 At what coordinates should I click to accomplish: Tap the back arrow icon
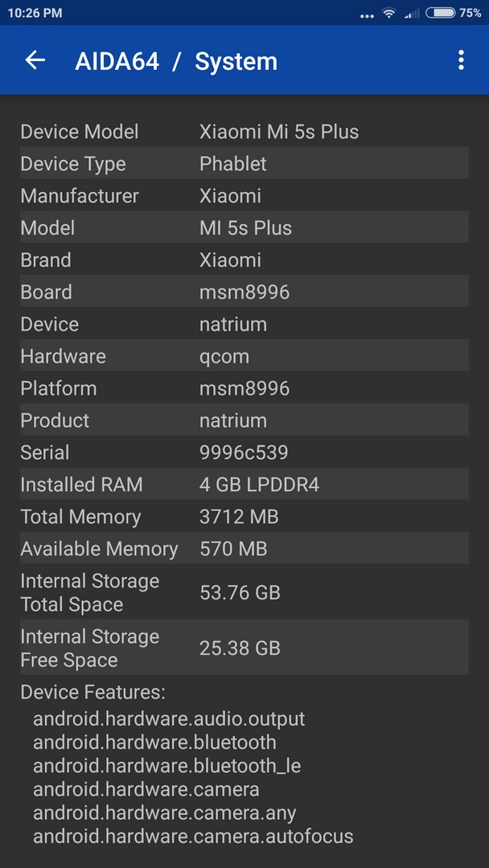pyautogui.click(x=35, y=59)
